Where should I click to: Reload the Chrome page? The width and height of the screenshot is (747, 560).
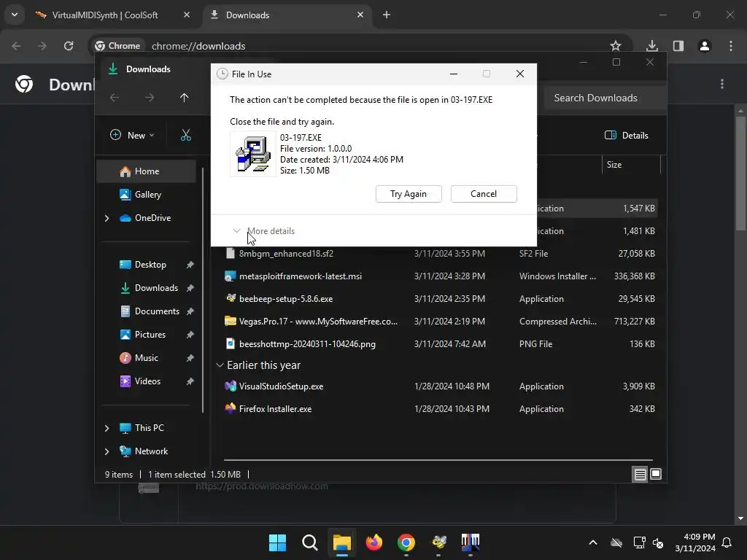tap(69, 46)
